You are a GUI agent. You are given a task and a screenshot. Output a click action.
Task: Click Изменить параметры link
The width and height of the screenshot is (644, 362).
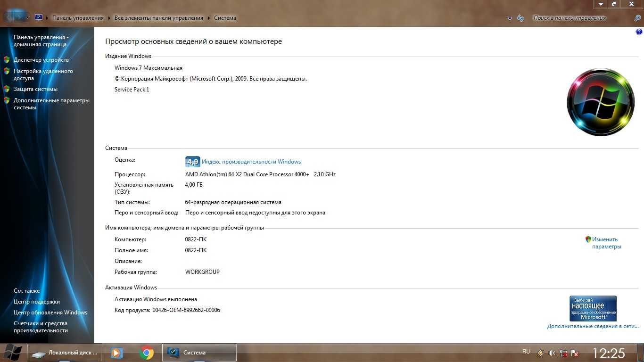point(607,243)
